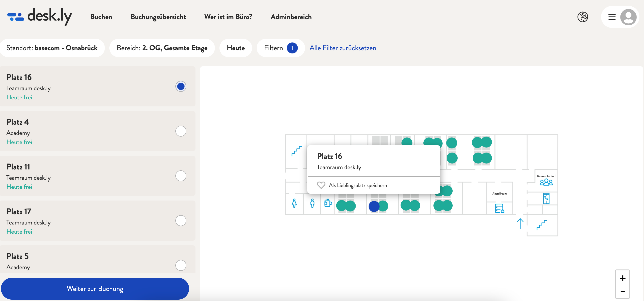
Task: Open Buchungsübersicht page
Action: click(x=158, y=17)
